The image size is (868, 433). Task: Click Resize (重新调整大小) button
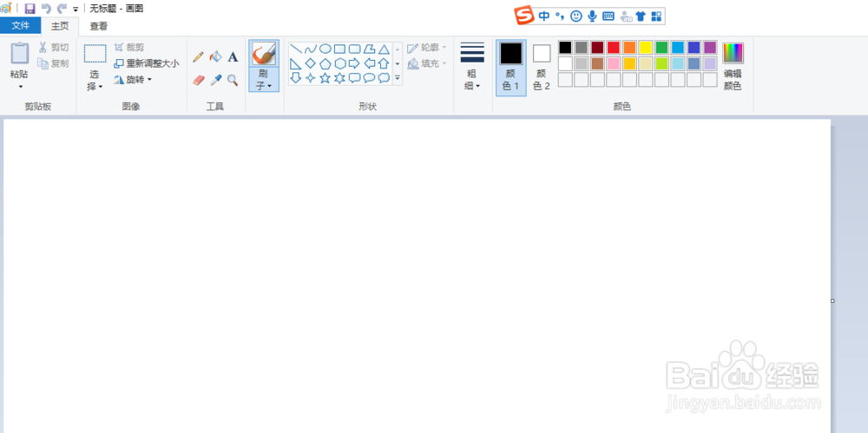coord(146,63)
